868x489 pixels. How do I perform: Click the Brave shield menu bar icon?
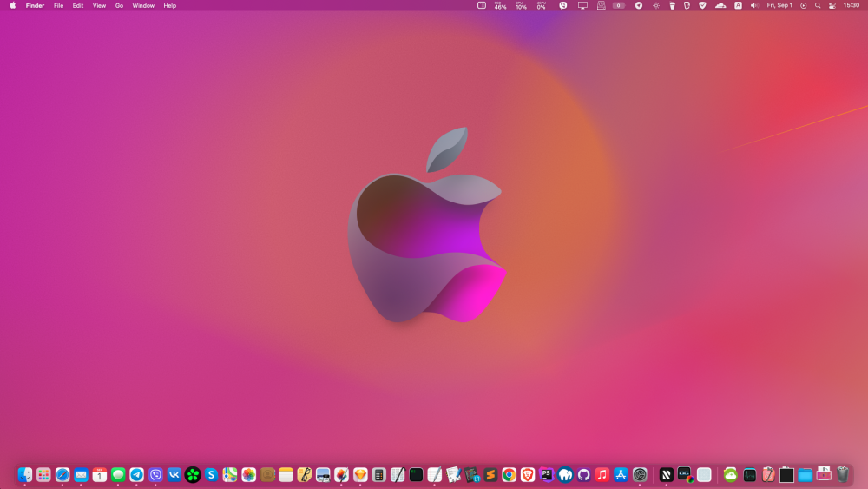coord(702,5)
